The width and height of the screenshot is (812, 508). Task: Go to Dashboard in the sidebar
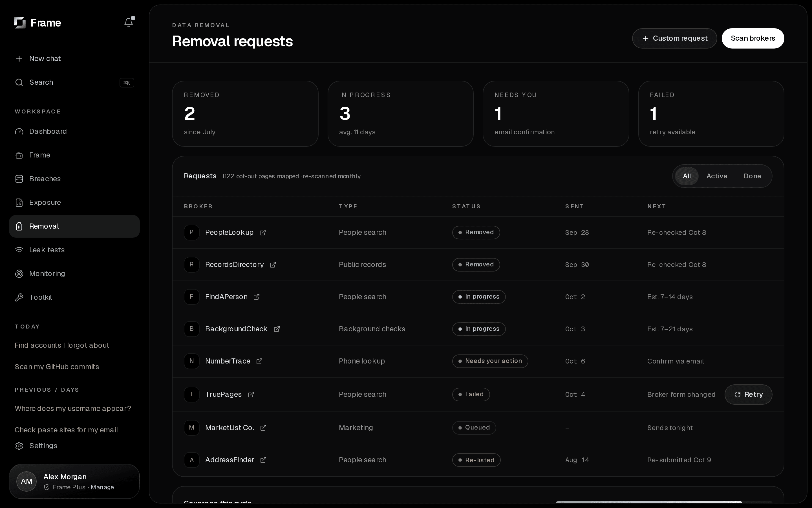point(74,131)
